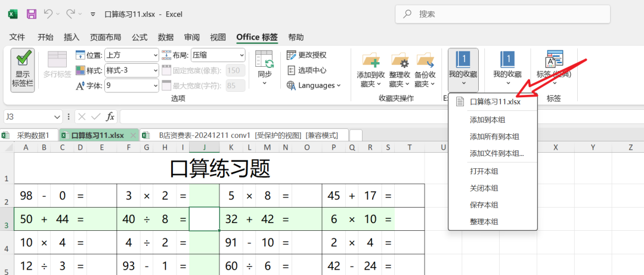Select 打开本组 menu item

click(x=493, y=171)
